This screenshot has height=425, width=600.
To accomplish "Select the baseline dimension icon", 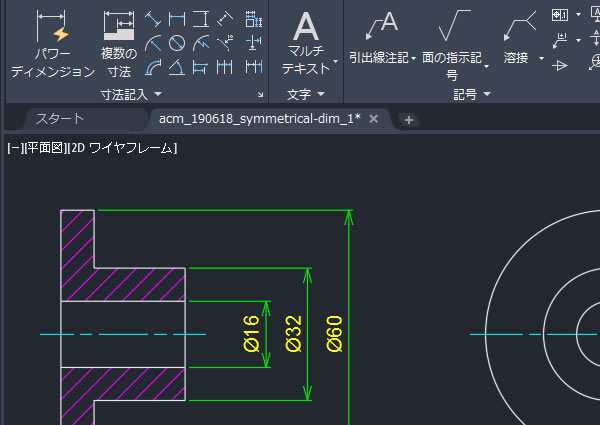I will point(201,67).
